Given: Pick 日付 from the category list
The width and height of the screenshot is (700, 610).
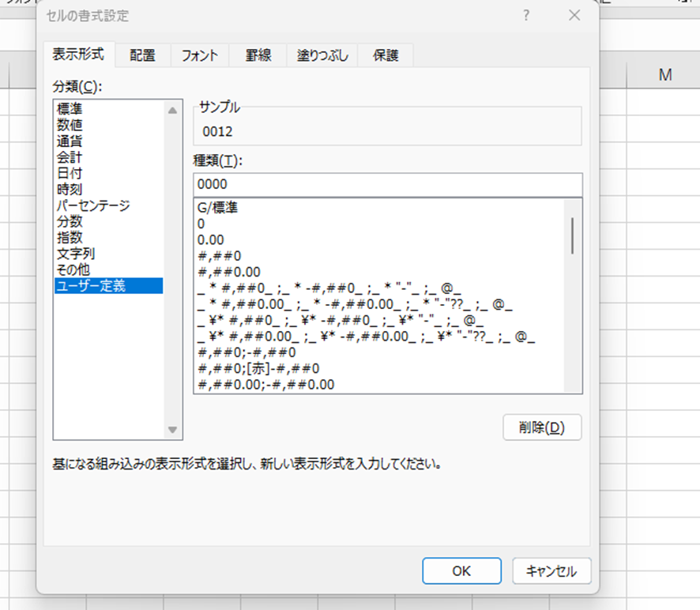Looking at the screenshot, I should [x=70, y=173].
